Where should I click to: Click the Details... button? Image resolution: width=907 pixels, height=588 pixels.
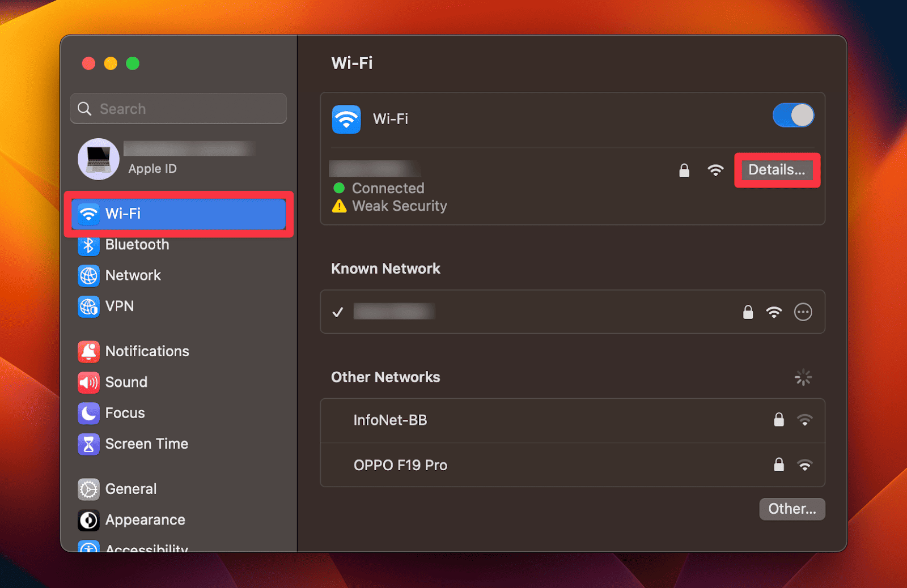[x=777, y=170]
